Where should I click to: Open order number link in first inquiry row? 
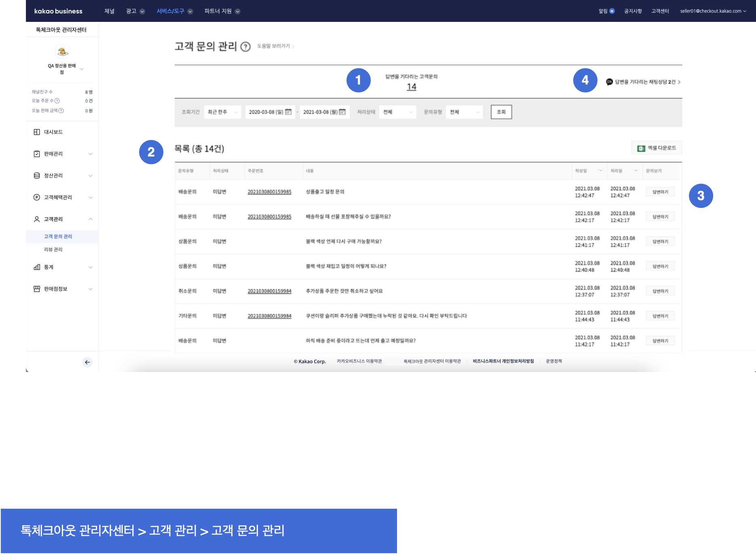tap(269, 192)
